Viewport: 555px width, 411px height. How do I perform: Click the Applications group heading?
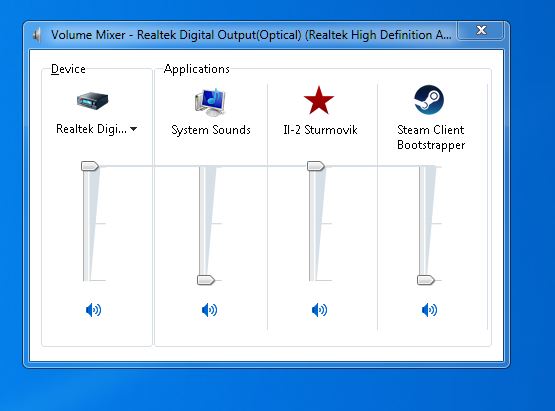tap(197, 69)
